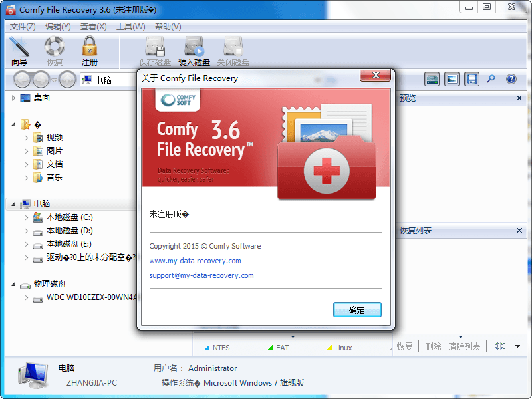Click the 装入磁盘 mount disk icon
Image resolution: width=532 pixels, height=399 pixels.
(194, 51)
